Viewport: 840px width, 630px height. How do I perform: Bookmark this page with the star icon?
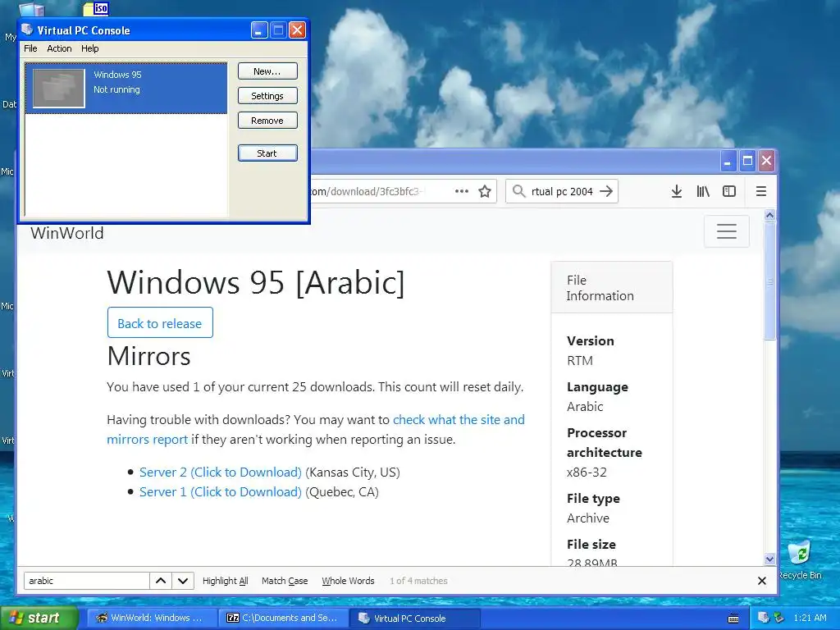point(485,191)
